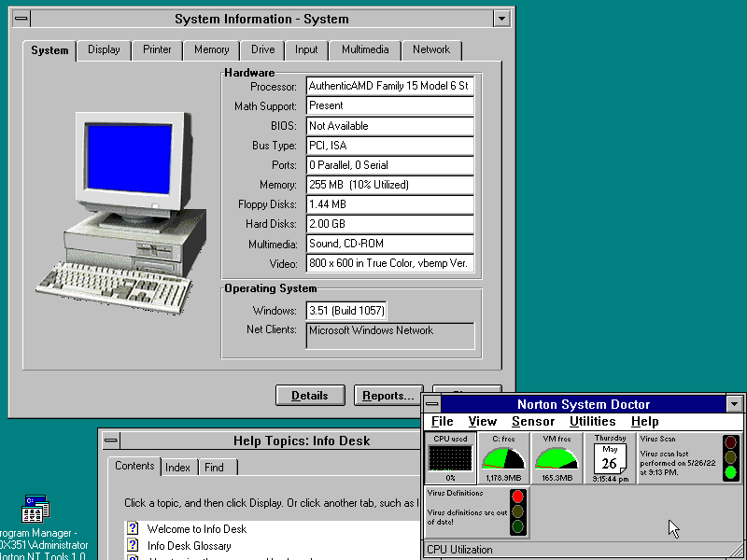Click the May 26 calendar sensor
Screen dimensions: 747x560
(x=610, y=458)
